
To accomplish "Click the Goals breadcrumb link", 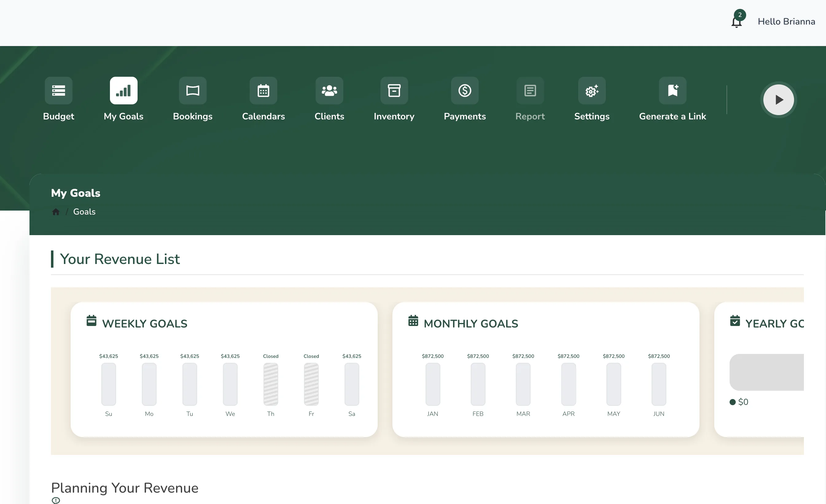I will [x=84, y=212].
